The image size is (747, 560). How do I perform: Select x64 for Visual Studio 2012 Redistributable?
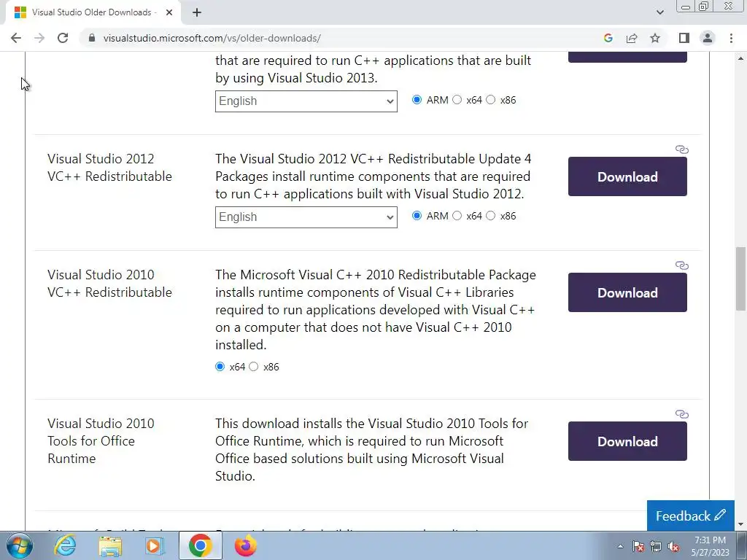(x=457, y=215)
